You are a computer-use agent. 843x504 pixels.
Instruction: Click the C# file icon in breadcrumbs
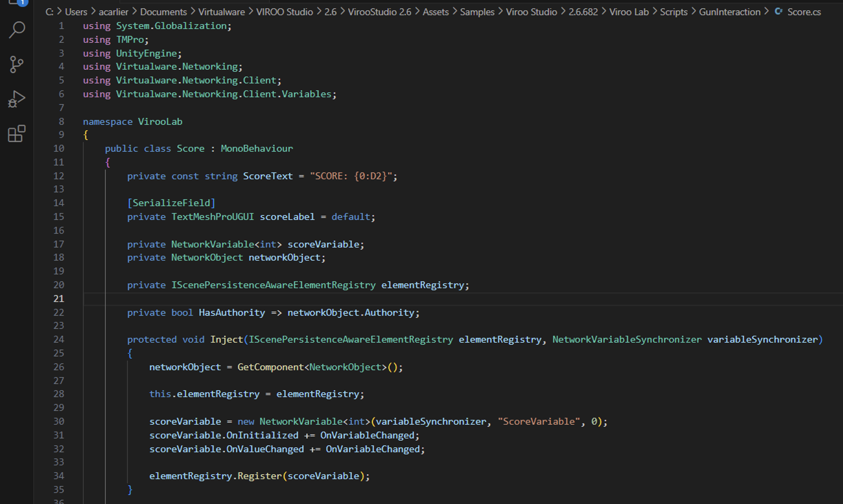point(779,12)
